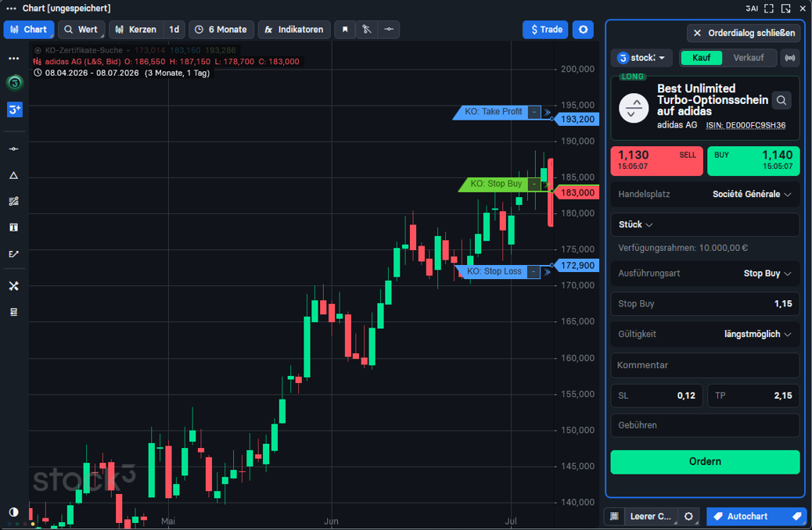The width and height of the screenshot is (812, 530).
Task: Open Gültigkeit längstmöglich dropdown
Action: coord(705,335)
